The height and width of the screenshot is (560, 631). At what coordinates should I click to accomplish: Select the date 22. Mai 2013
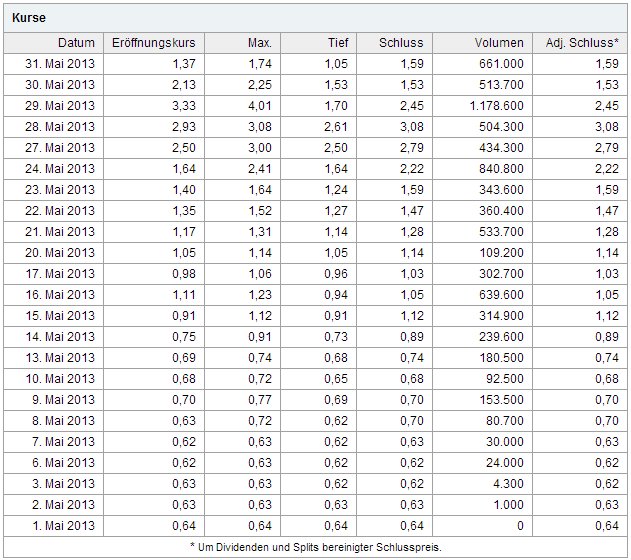click(x=60, y=210)
